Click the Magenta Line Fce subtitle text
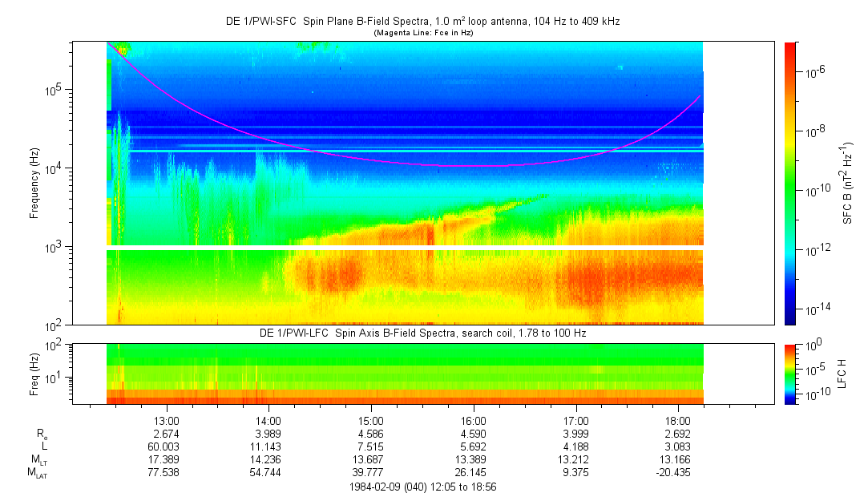The height and width of the screenshot is (497, 868). pyautogui.click(x=422, y=33)
